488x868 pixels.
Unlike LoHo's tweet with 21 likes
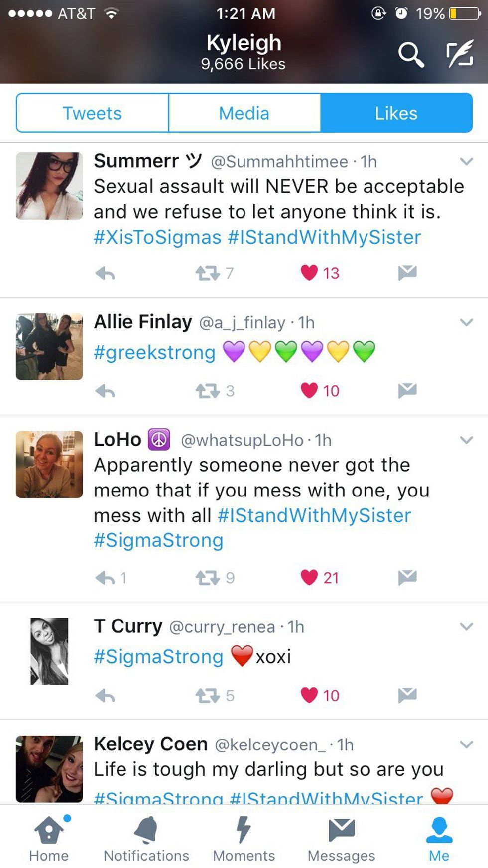(x=309, y=577)
